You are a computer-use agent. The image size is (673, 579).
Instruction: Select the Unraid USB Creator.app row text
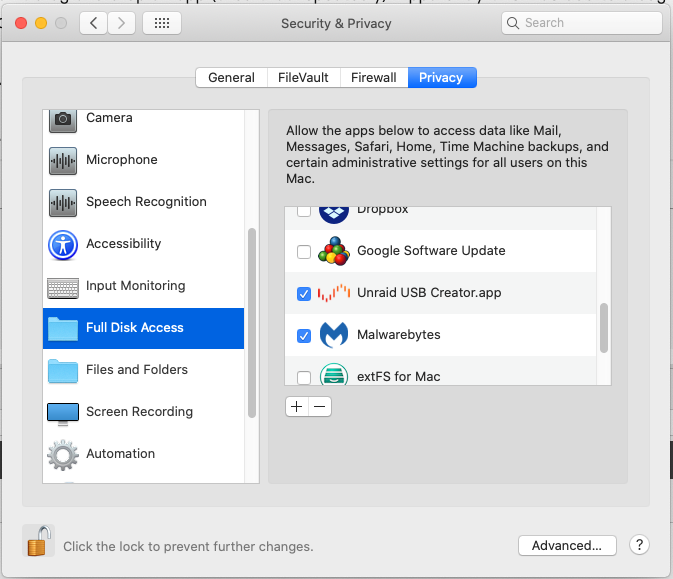click(x=429, y=293)
